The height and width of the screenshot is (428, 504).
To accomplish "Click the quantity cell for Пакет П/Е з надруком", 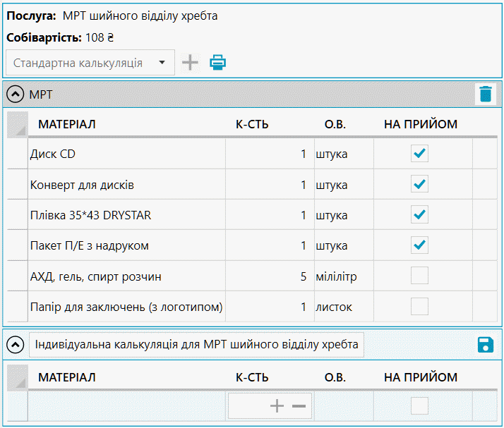I will pos(270,245).
